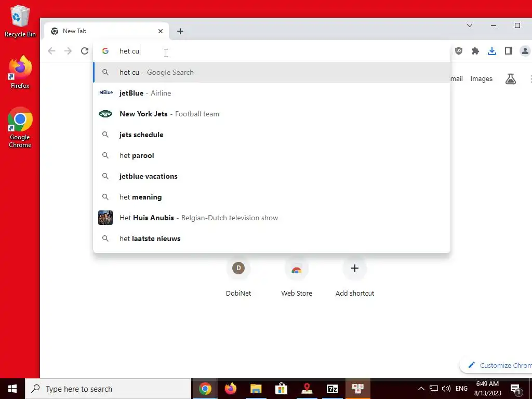Open the Extensions puzzle icon
The image size is (532, 399).
(475, 51)
